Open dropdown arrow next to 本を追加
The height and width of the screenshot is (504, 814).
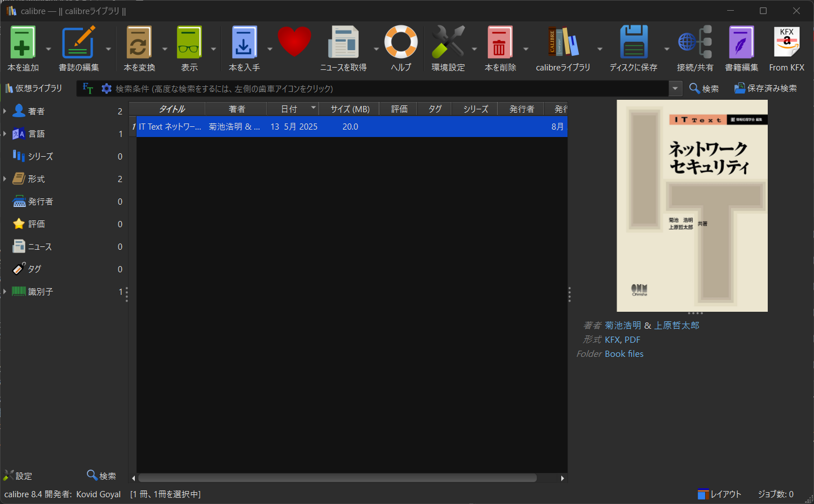click(48, 49)
